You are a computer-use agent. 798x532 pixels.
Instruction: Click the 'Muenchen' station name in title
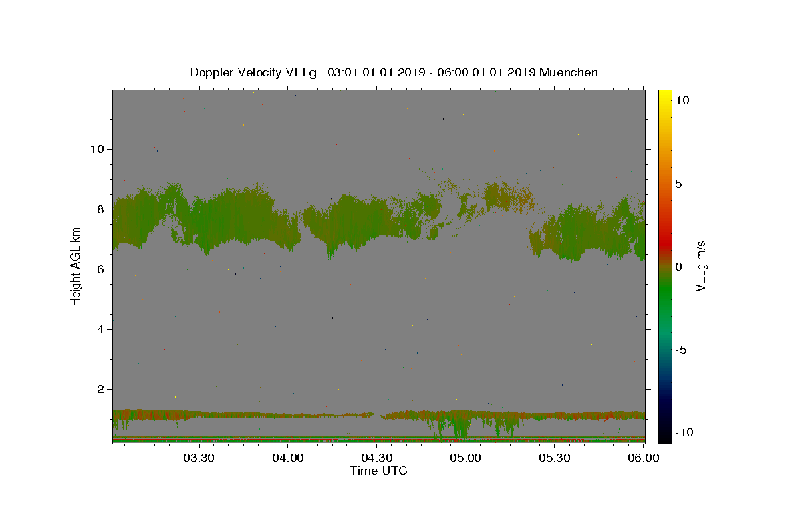tap(569, 72)
